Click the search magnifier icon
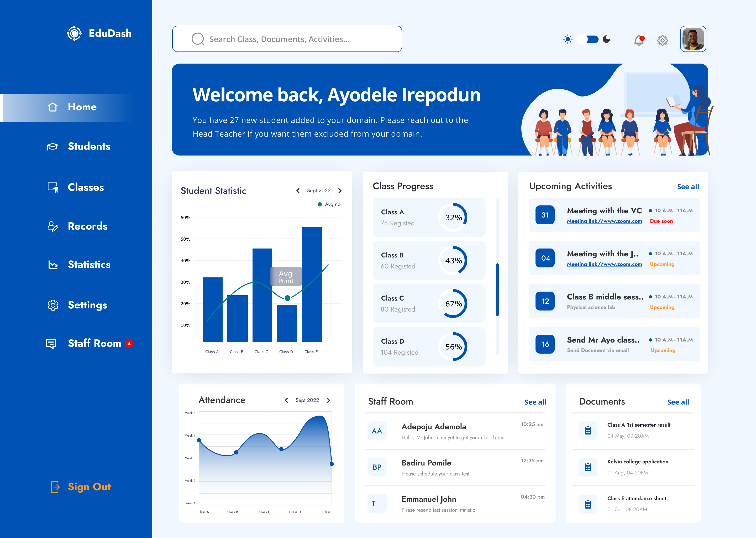The height and width of the screenshot is (538, 756). pos(198,39)
